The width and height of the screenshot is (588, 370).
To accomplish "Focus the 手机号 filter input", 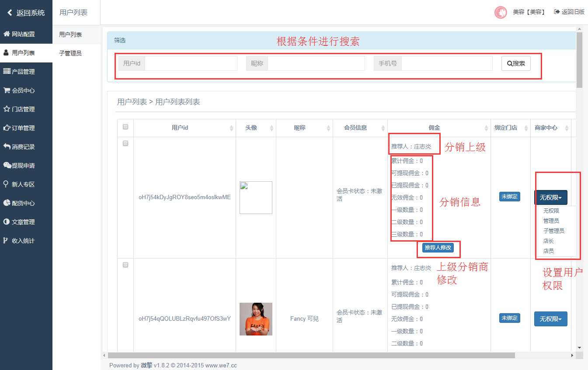I will 447,63.
